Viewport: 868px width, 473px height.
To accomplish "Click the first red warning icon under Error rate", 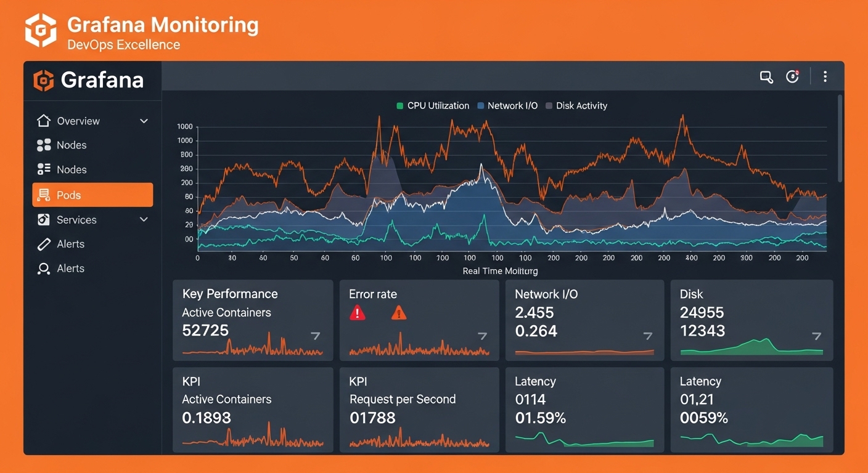I will click(358, 313).
